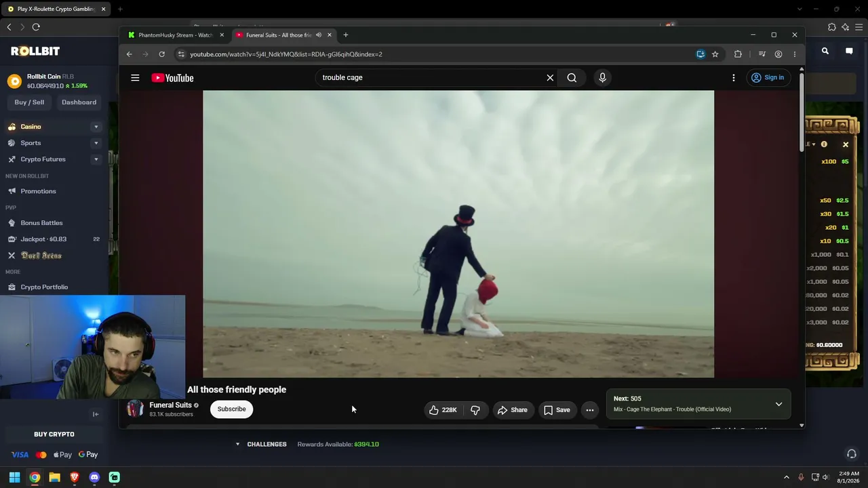The width and height of the screenshot is (868, 488).
Task: Mute the Funeral Suits tab audio icon
Action: pyautogui.click(x=319, y=35)
